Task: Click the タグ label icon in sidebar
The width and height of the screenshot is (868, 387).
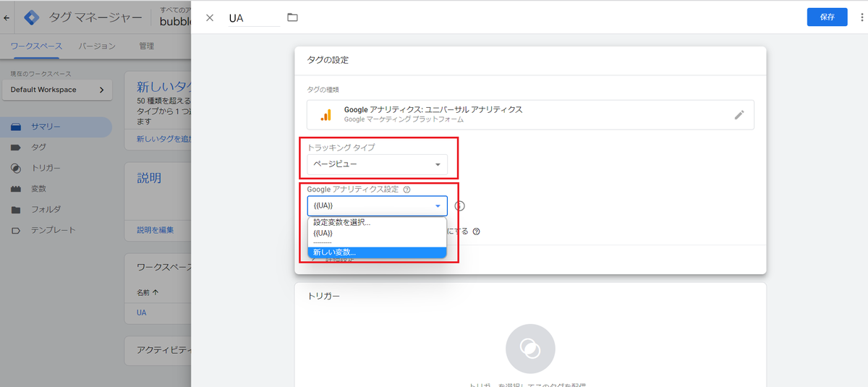Action: 16,147
